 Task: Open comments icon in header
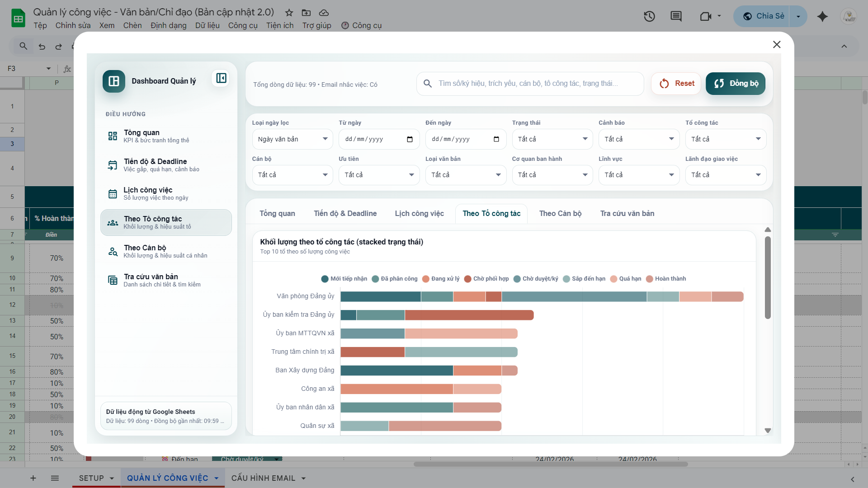(x=676, y=17)
